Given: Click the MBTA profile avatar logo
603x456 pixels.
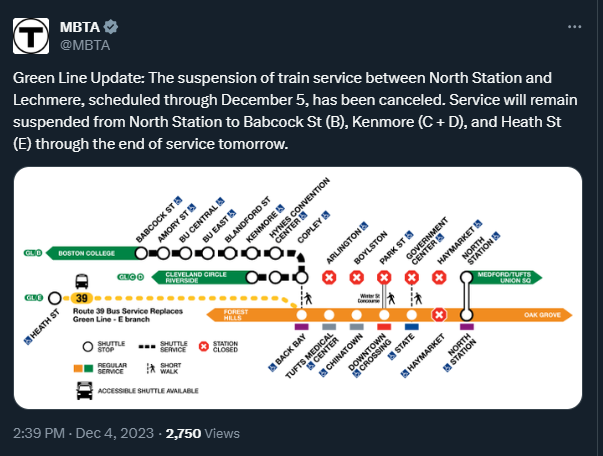Looking at the screenshot, I should tap(34, 35).
